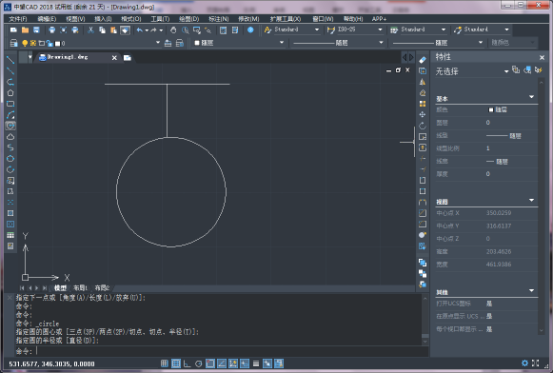The width and height of the screenshot is (554, 374).
Task: Select the Erase tool in modify toolbar
Action: (x=423, y=60)
